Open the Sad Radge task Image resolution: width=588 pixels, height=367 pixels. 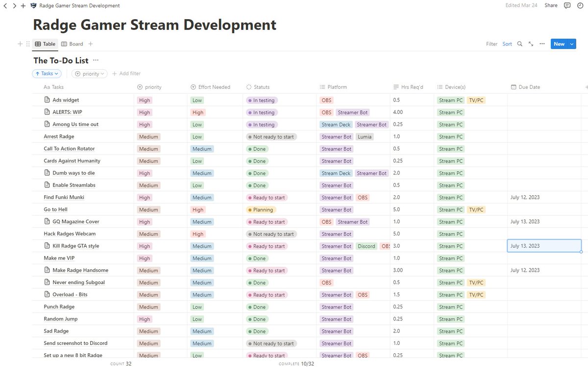point(56,331)
